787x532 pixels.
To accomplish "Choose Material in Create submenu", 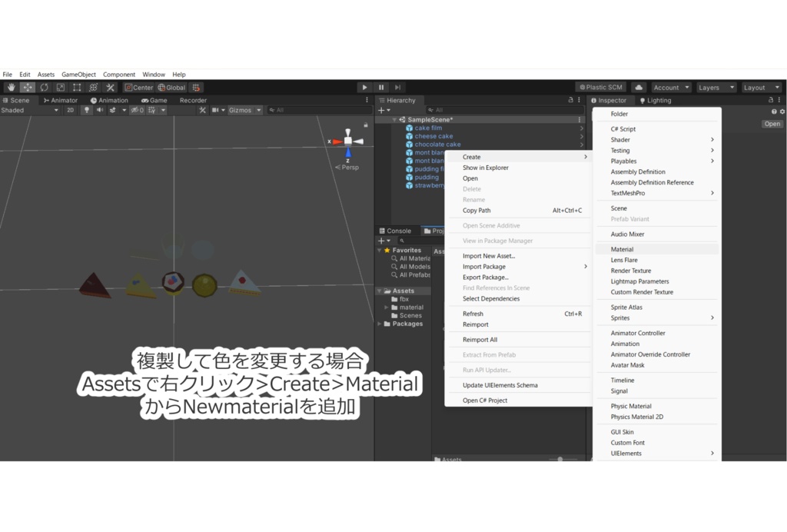I will 657,249.
